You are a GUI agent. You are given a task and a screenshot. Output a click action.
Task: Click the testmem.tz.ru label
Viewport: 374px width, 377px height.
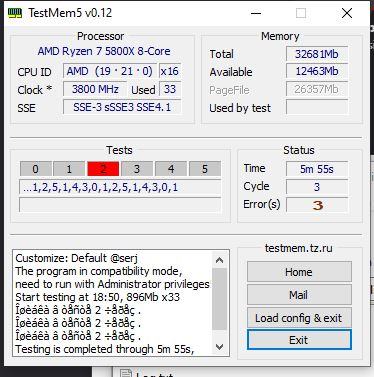tap(299, 248)
